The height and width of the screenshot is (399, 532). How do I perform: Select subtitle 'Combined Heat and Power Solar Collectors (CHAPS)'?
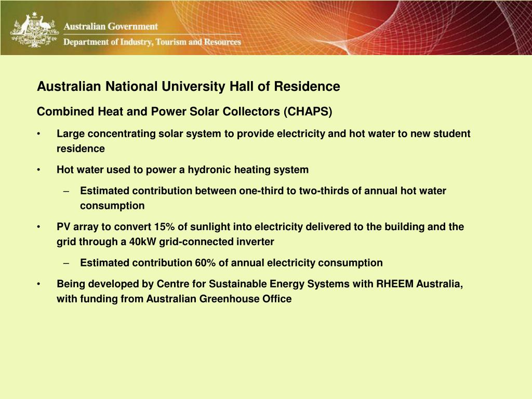[184, 112]
